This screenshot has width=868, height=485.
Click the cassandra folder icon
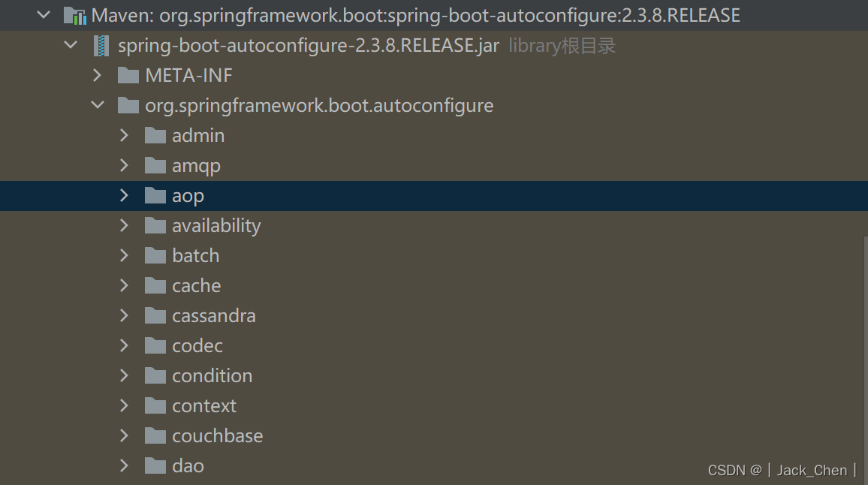pos(155,315)
